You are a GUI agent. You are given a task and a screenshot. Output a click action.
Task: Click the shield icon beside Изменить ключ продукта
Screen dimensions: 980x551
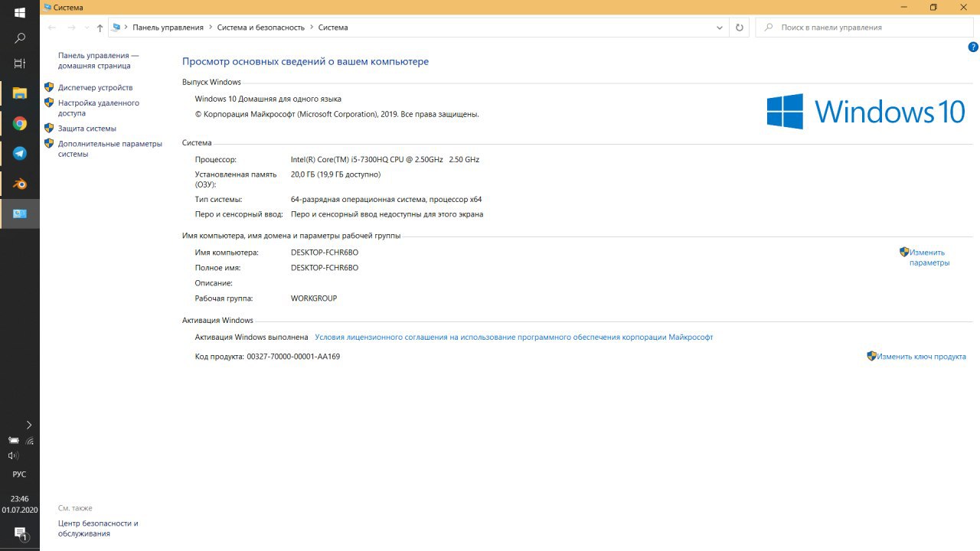(871, 356)
